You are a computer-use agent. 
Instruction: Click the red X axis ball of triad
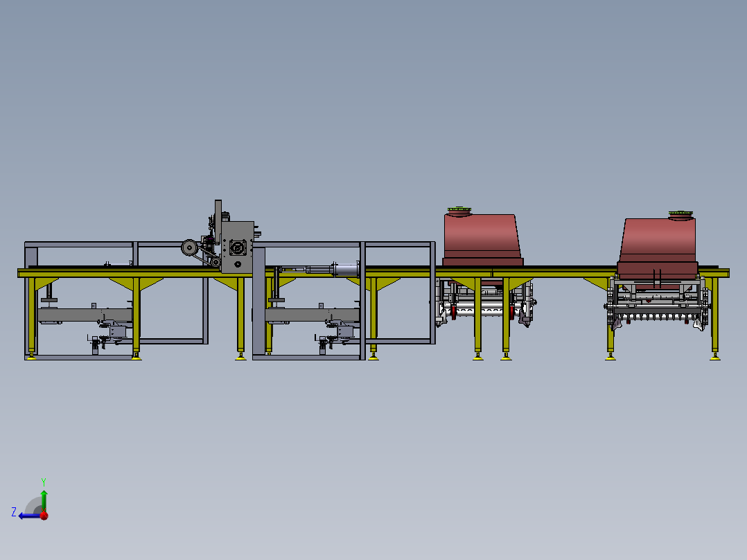(44, 516)
